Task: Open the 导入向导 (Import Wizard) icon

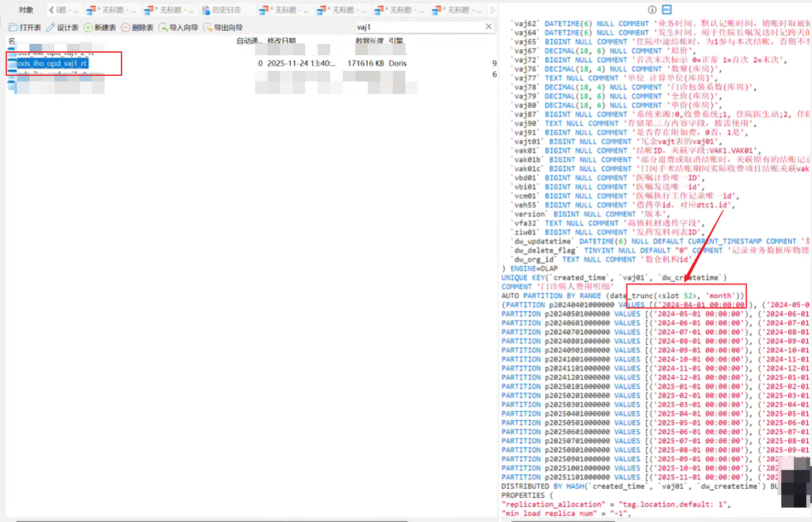Action: coord(164,28)
